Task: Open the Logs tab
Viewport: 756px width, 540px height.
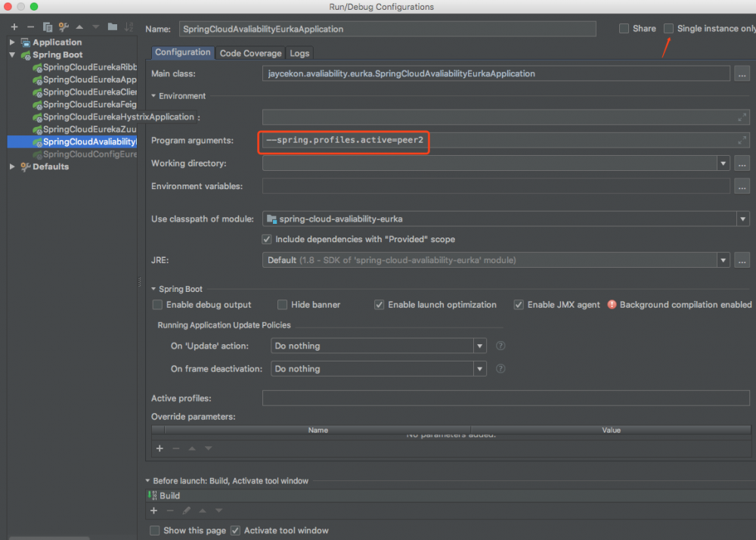Action: click(299, 53)
